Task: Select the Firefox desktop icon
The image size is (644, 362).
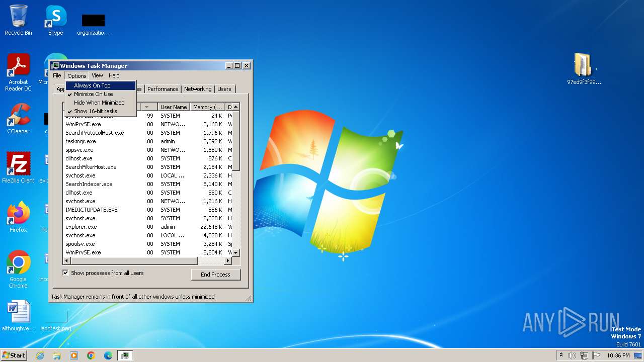Action: coord(18,217)
